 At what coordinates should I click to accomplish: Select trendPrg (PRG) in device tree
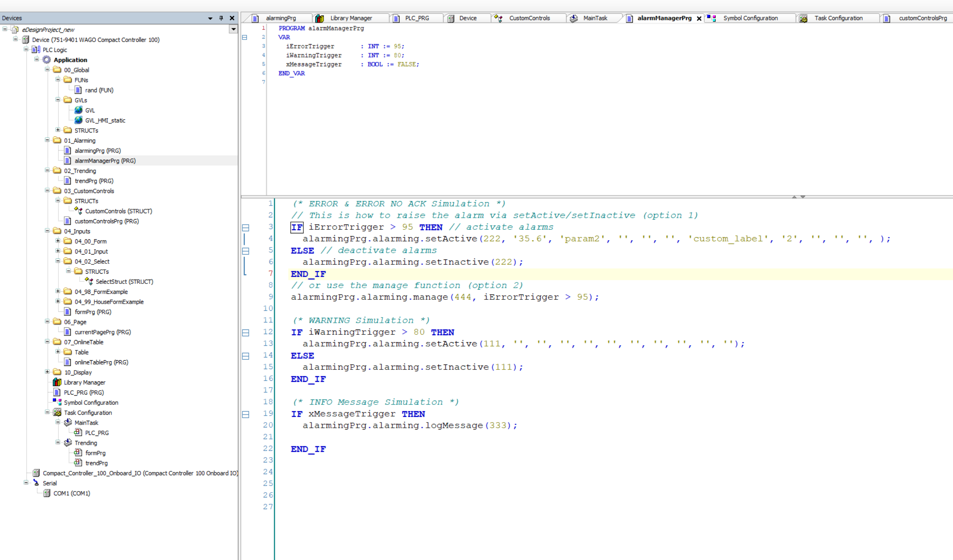(x=94, y=181)
